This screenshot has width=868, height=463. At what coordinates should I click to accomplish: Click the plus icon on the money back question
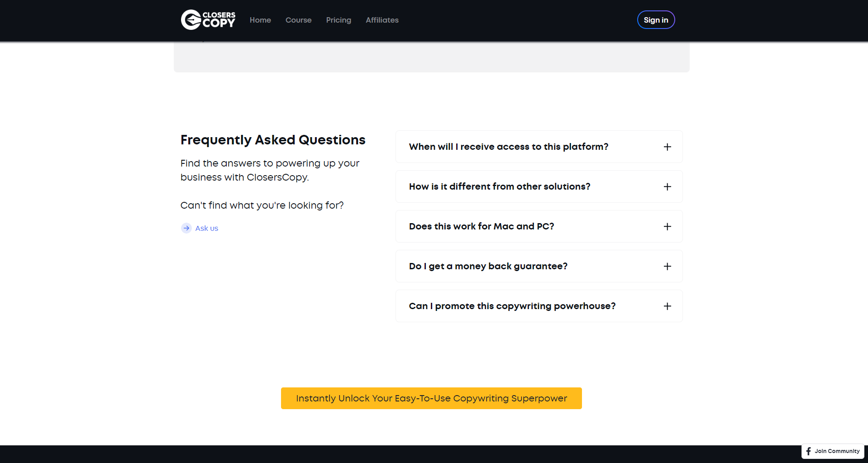point(667,266)
